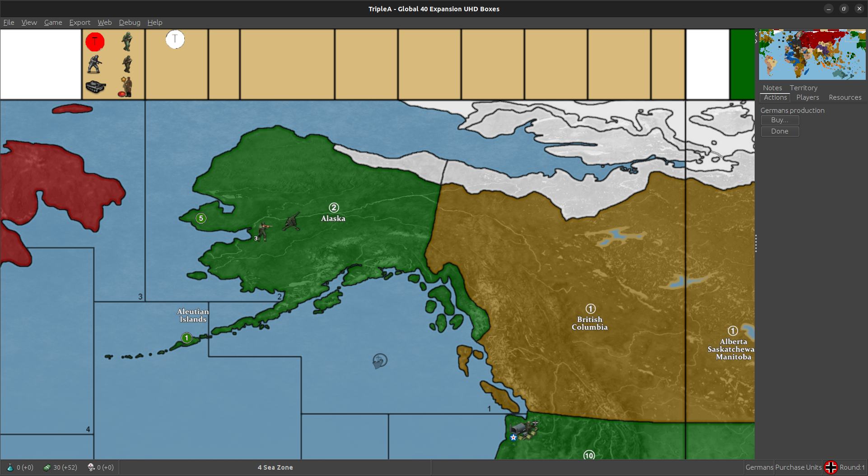Click the Done button

coord(780,131)
